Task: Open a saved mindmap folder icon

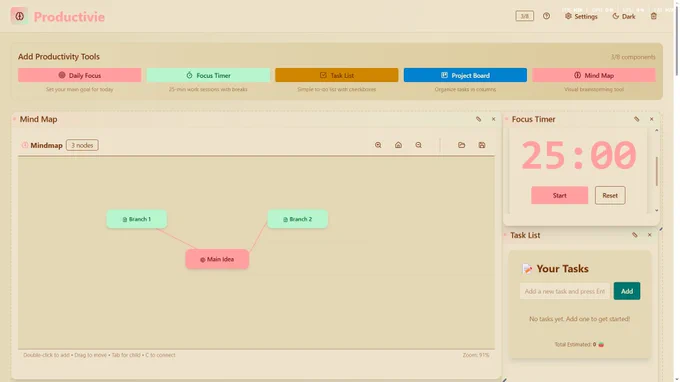Action: 461,145
